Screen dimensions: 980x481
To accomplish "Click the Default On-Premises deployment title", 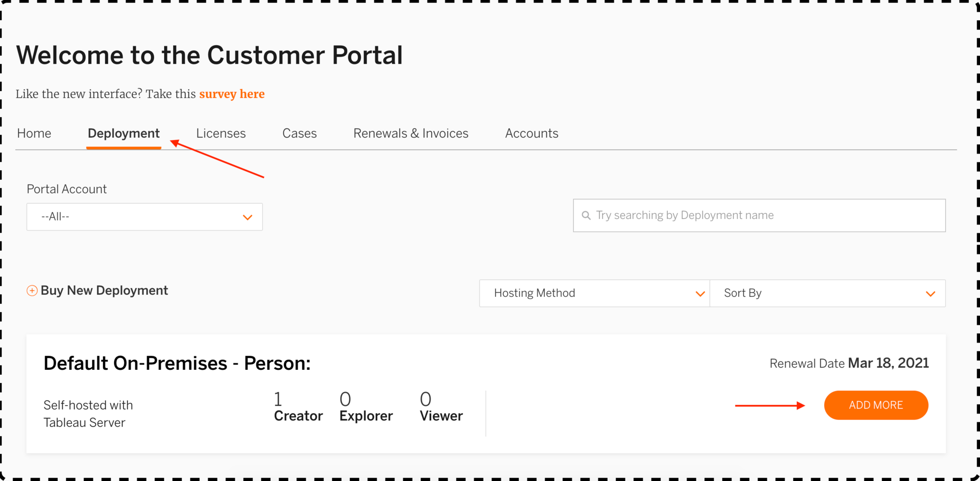I will pos(177,363).
